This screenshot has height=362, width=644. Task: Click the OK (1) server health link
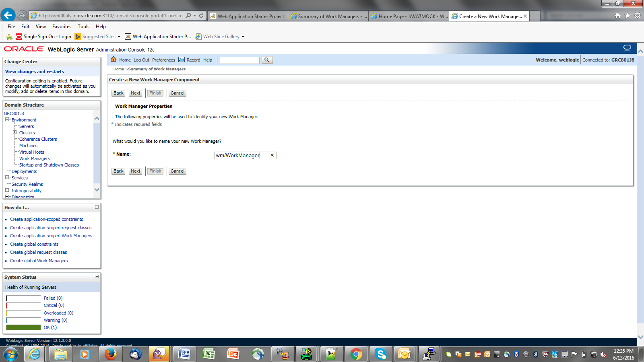point(50,327)
